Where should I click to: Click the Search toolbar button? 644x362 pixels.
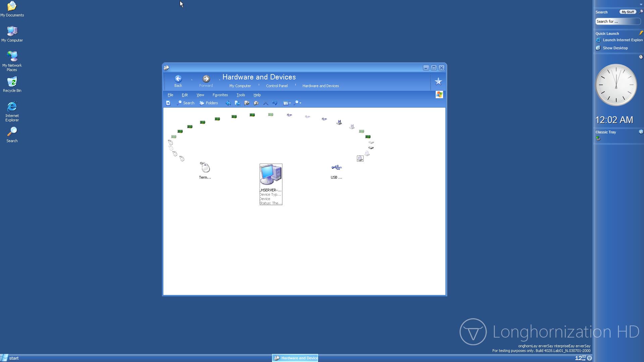click(185, 103)
